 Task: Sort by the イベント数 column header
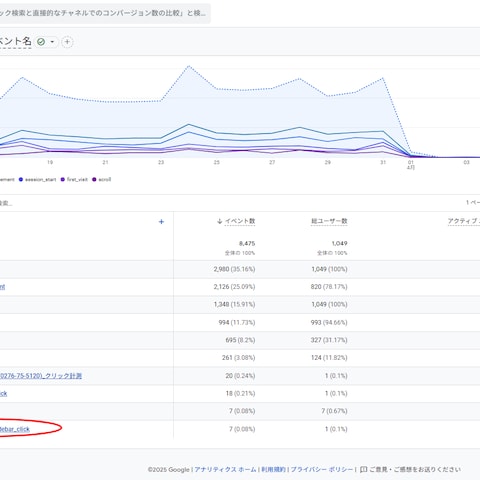click(x=240, y=221)
